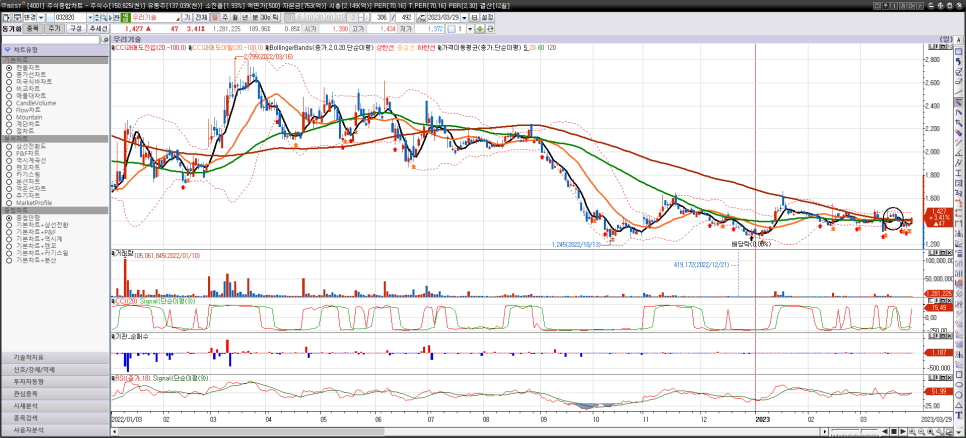This screenshot has height=438, width=966.
Task: Click the 일 daily period button
Action: pos(214,18)
